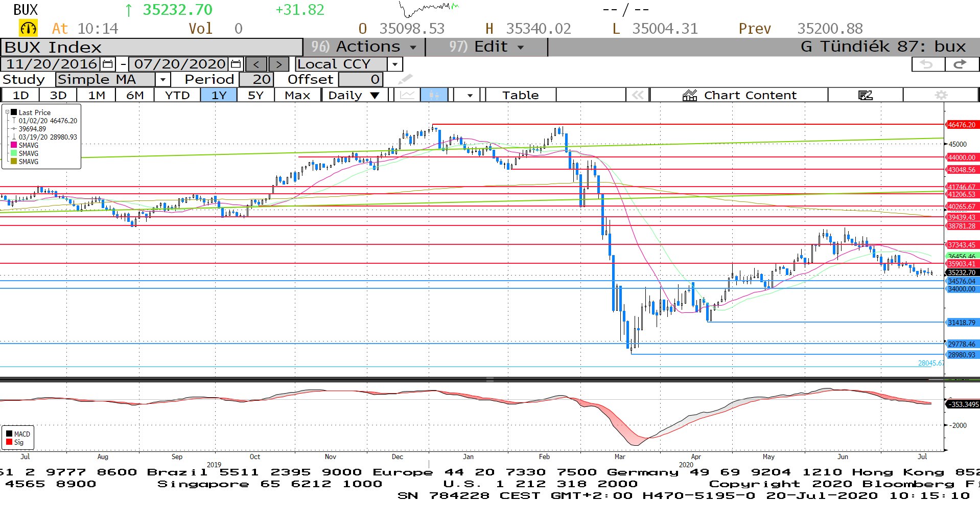Switch to line chart type icon

pos(407,95)
